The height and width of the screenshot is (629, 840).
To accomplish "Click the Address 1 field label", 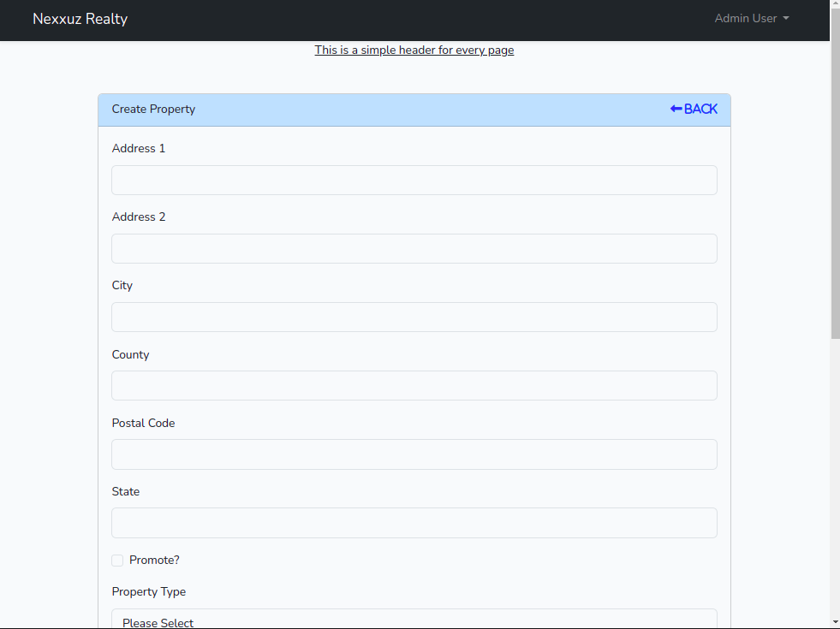I will tap(138, 149).
